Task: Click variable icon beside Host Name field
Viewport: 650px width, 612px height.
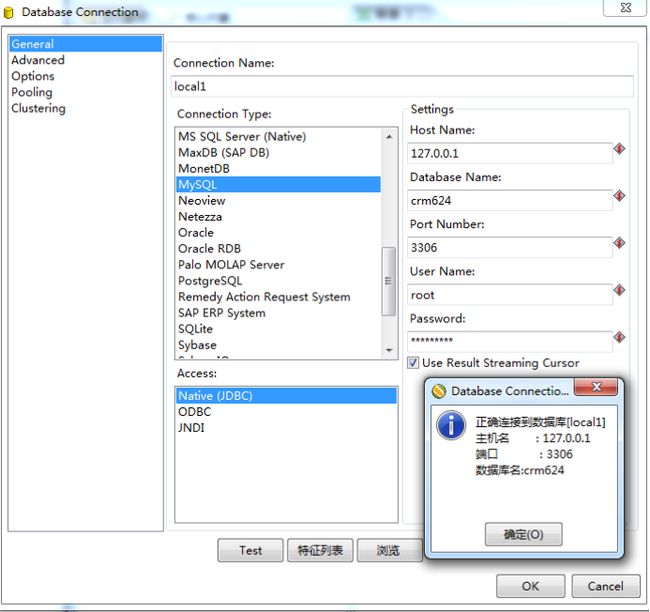Action: coord(619,148)
